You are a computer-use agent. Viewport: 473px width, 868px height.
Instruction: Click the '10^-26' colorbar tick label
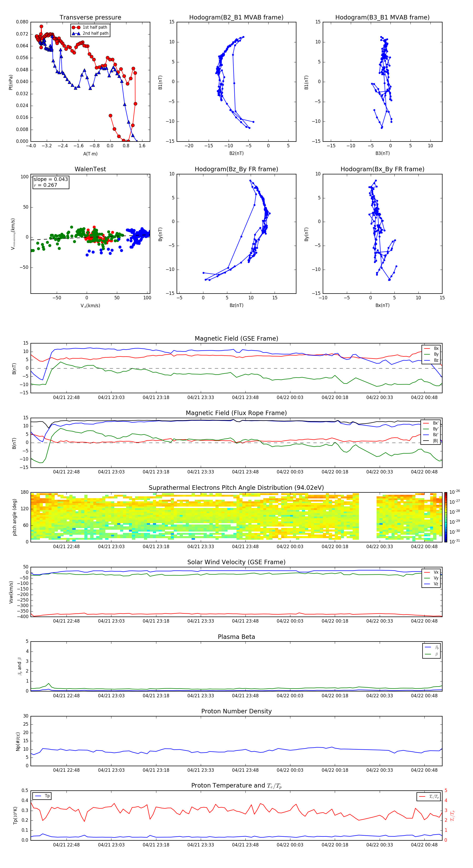[455, 492]
